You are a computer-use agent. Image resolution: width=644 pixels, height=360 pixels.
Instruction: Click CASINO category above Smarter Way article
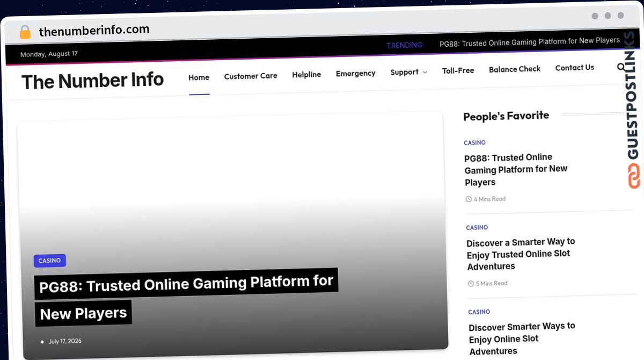[477, 228]
